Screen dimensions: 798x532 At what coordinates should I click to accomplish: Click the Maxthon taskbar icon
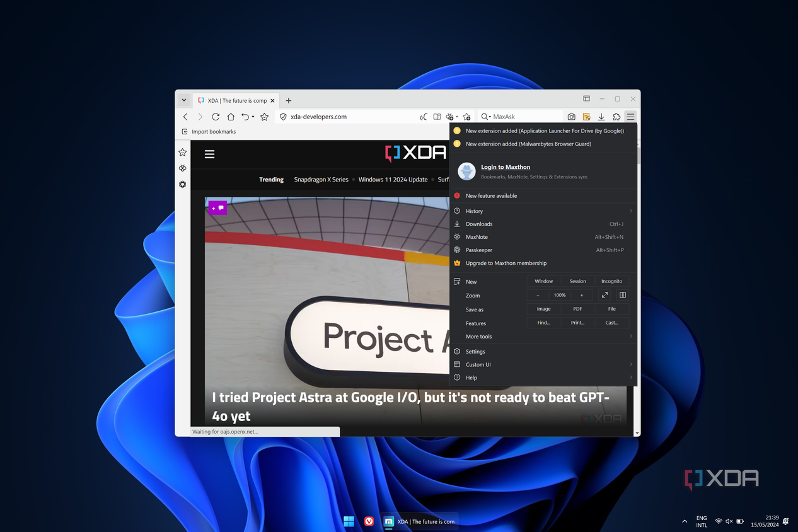coord(389,521)
